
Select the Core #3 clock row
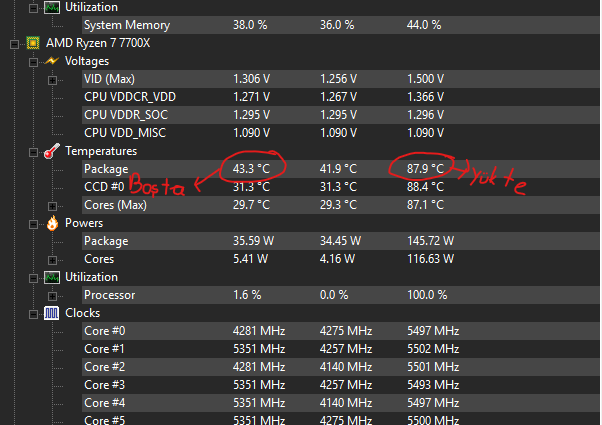coord(105,385)
